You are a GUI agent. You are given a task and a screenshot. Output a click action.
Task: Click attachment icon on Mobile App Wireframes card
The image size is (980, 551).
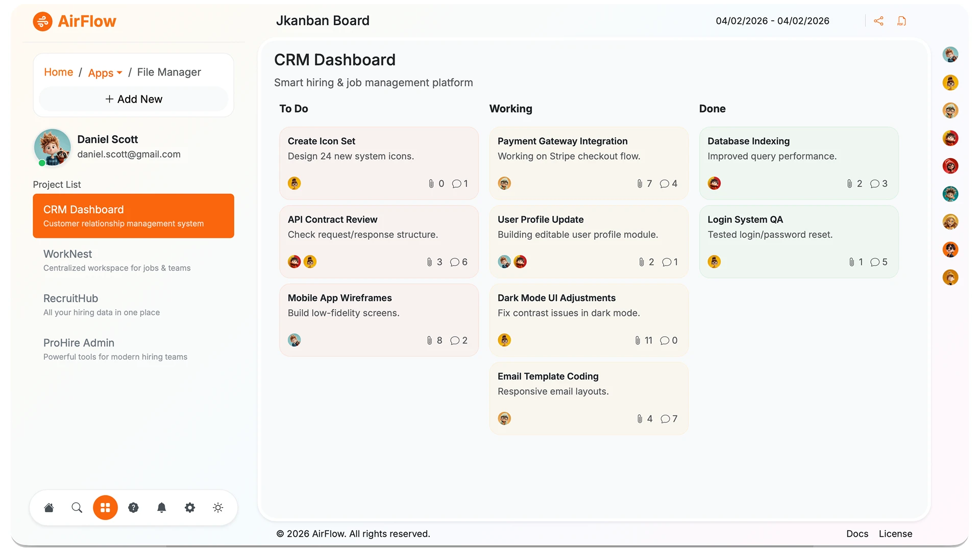(429, 340)
